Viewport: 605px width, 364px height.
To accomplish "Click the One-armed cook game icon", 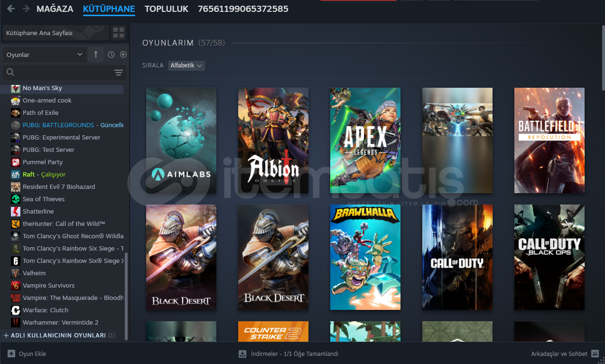I will pos(16,101).
